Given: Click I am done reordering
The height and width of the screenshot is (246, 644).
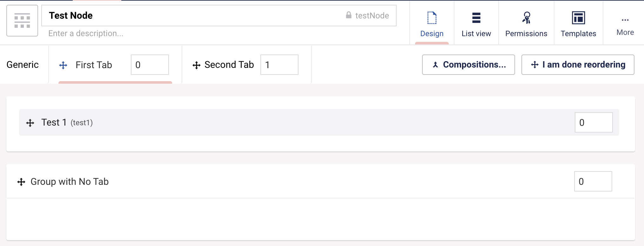Looking at the screenshot, I should coord(578,65).
